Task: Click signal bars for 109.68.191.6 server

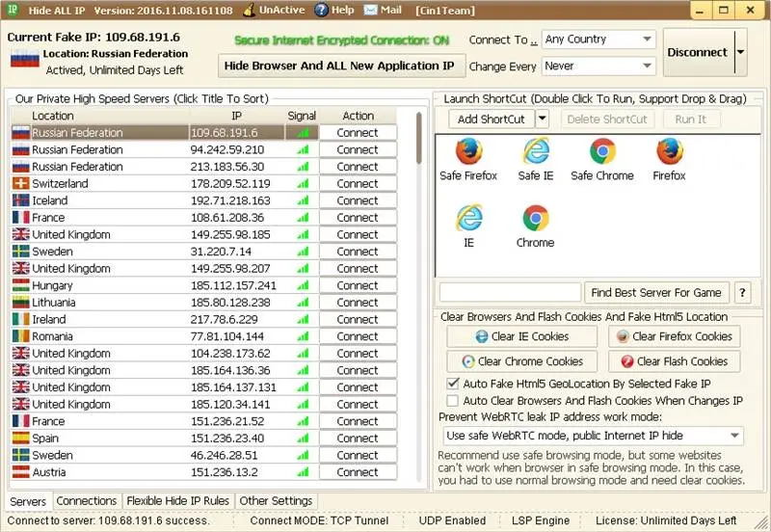Action: 303,132
